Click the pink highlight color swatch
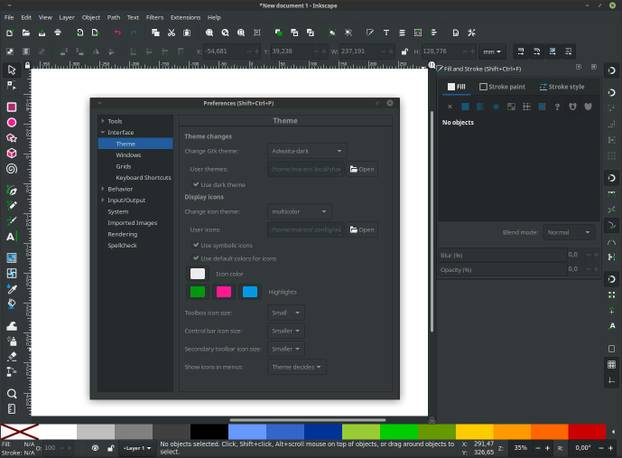 224,292
